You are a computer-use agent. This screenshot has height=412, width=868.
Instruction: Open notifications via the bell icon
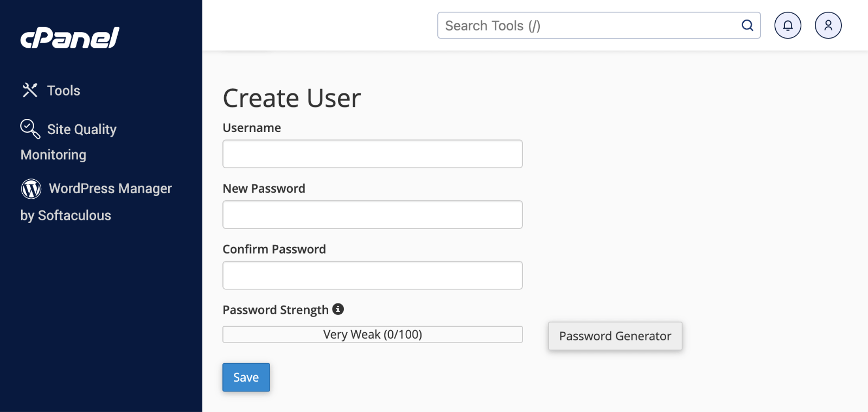point(787,26)
